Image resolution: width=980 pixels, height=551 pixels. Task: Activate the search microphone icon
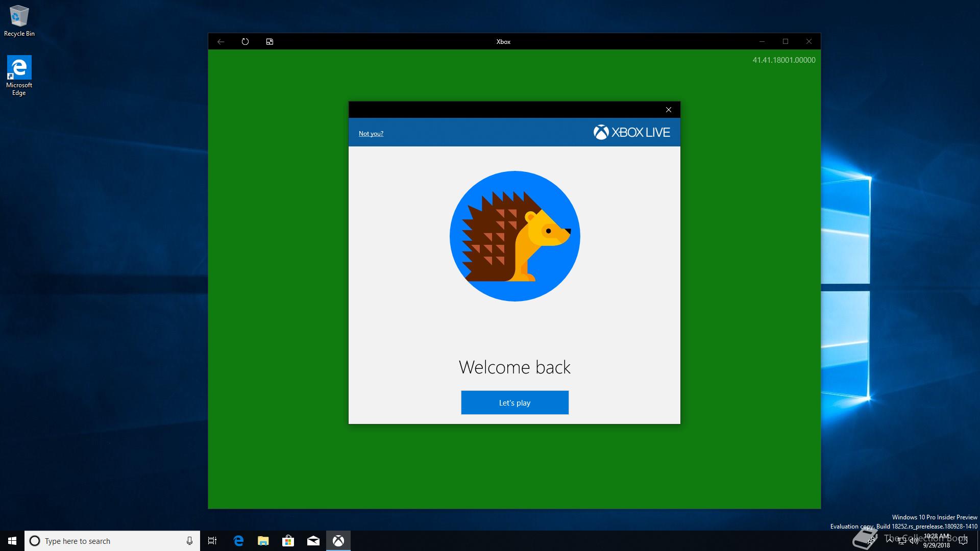pos(189,541)
